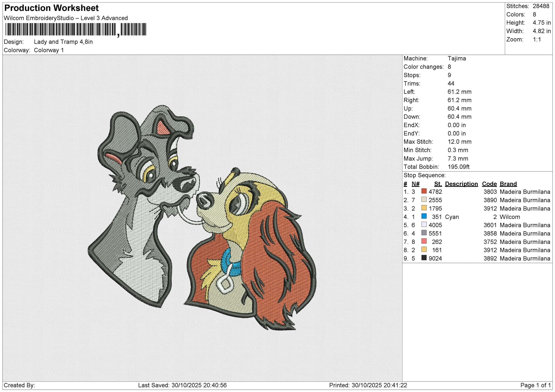Click the "Brand" column header
This screenshot has width=555, height=392.
click(508, 184)
